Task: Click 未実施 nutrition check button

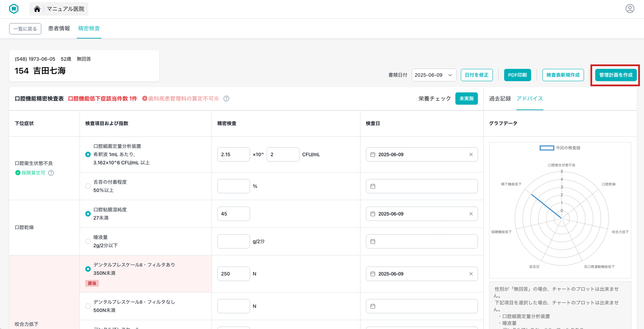Action: pyautogui.click(x=466, y=99)
